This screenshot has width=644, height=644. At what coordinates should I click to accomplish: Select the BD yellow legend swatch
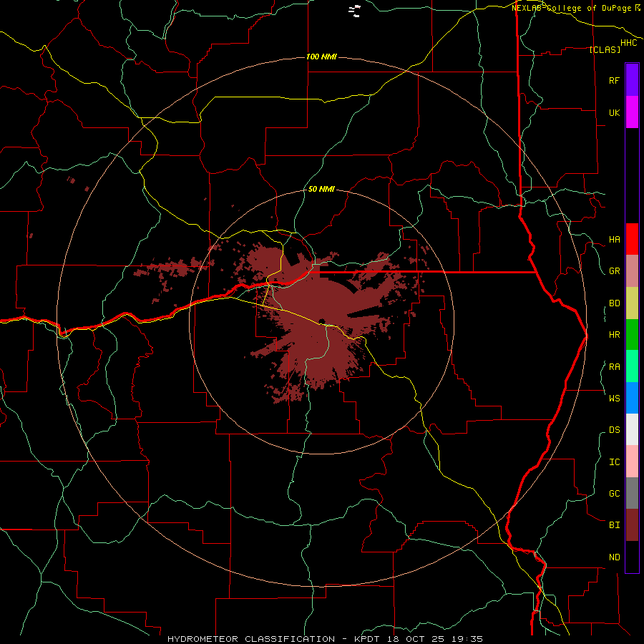[x=632, y=303]
